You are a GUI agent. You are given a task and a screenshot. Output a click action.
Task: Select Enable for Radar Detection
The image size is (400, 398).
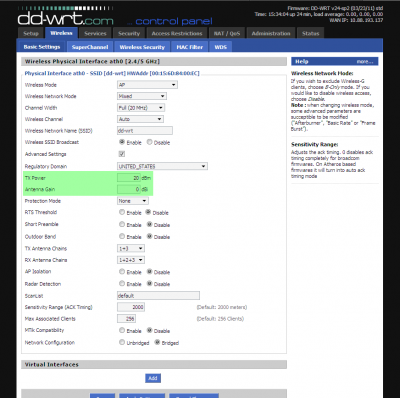tap(122, 283)
